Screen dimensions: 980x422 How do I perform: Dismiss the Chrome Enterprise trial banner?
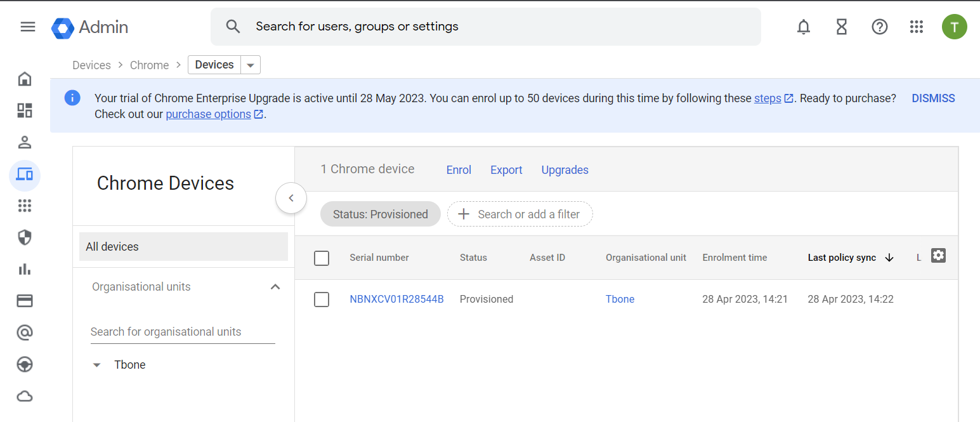933,98
